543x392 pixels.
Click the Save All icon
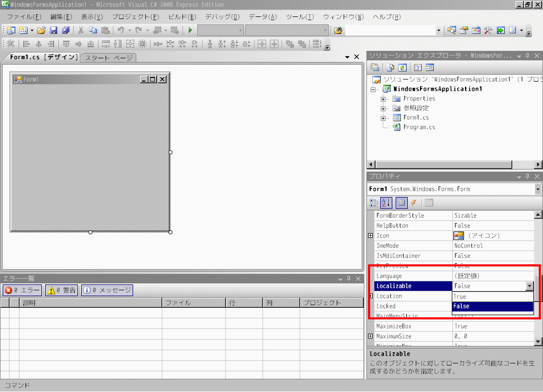point(66,30)
